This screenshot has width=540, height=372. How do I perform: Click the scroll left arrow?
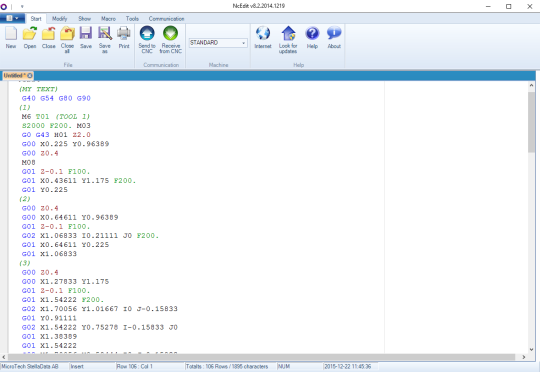3,357
